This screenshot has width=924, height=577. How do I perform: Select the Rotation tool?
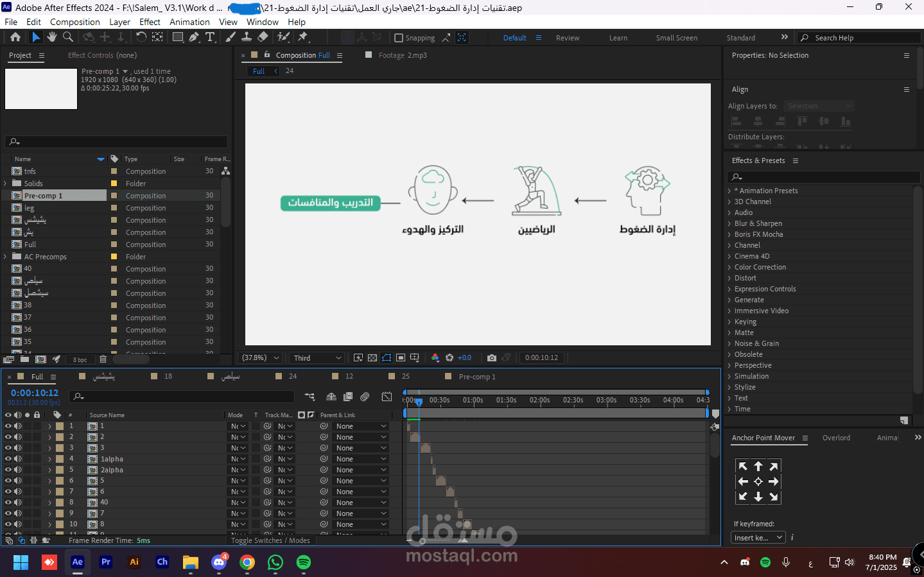pos(141,37)
